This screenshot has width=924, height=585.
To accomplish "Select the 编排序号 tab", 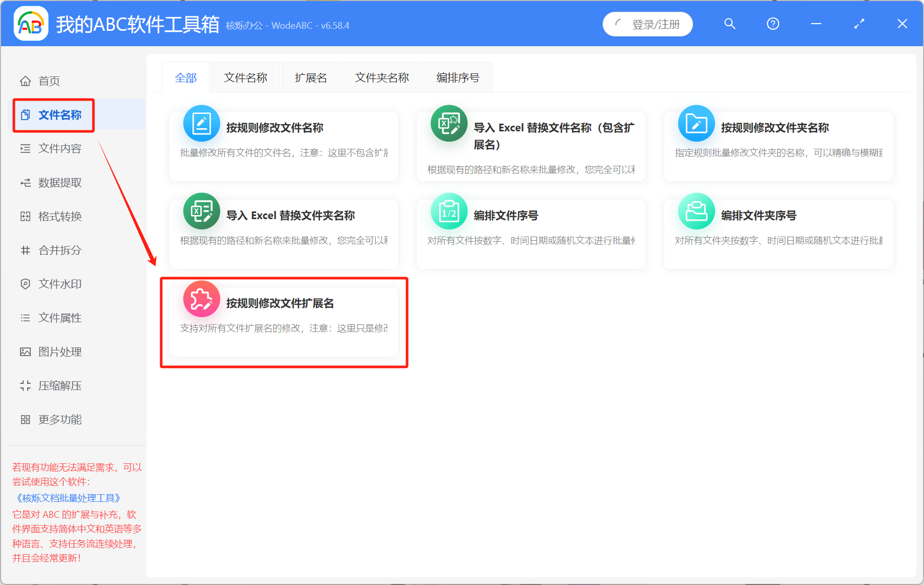I will point(457,77).
